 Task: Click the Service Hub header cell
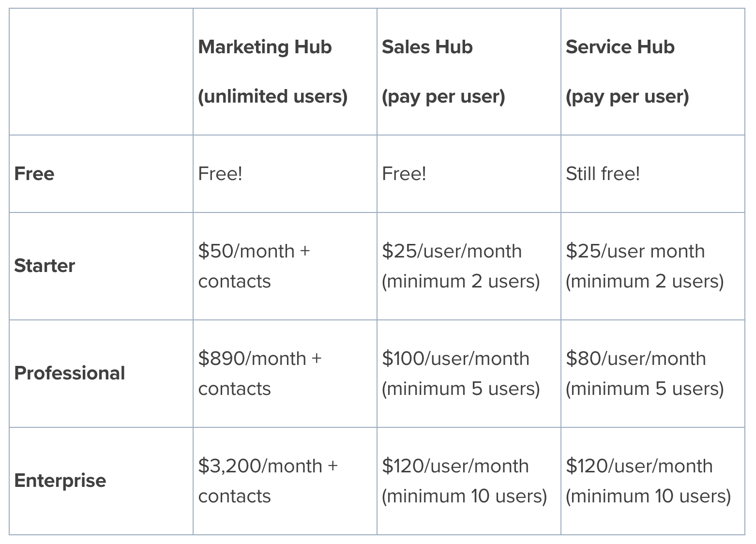click(x=653, y=72)
